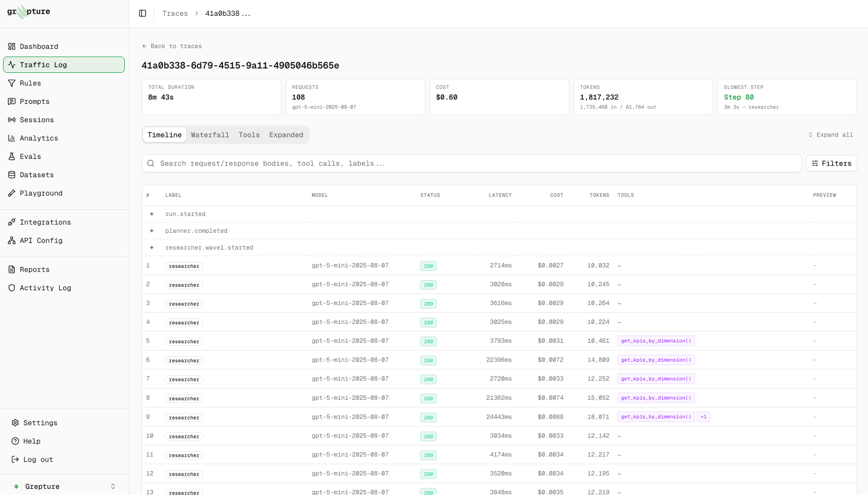
Task: Click the Evals flask icon
Action: point(12,156)
